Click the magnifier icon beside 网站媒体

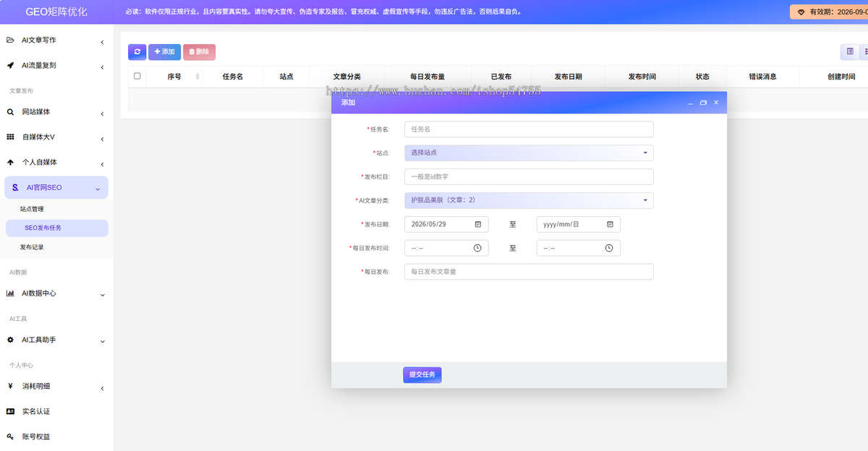(10, 112)
